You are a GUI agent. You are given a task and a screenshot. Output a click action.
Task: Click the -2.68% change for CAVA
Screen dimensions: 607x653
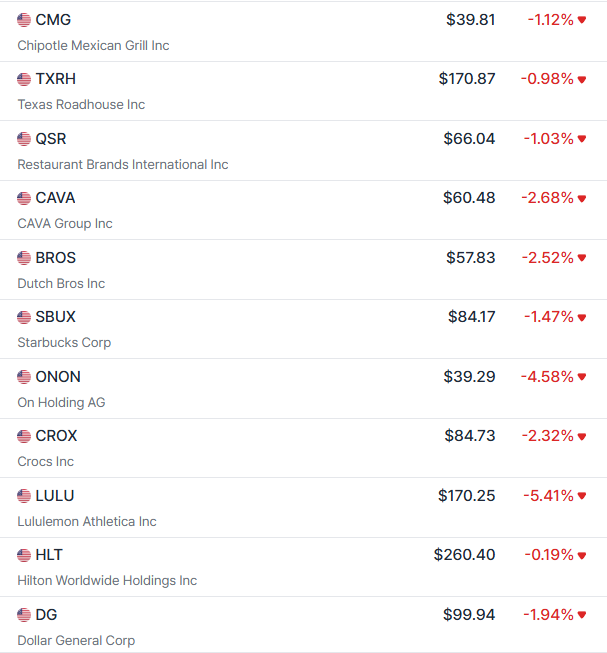[x=547, y=198]
